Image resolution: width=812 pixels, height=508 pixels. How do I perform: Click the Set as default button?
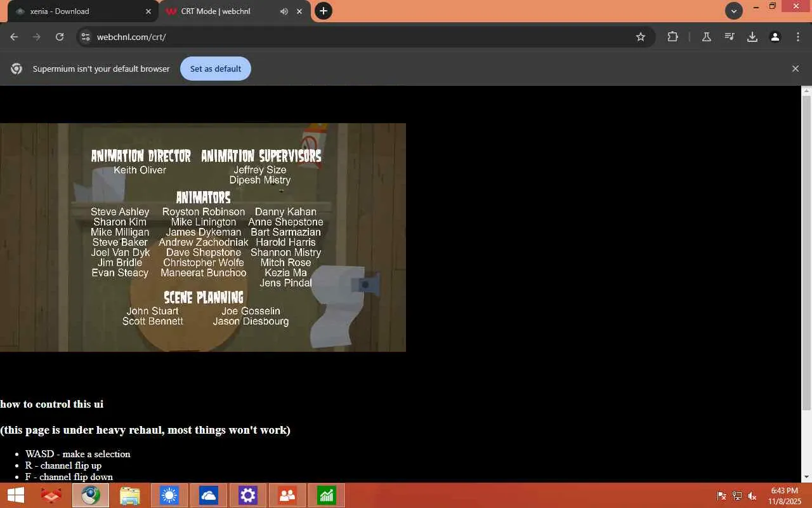(x=216, y=69)
